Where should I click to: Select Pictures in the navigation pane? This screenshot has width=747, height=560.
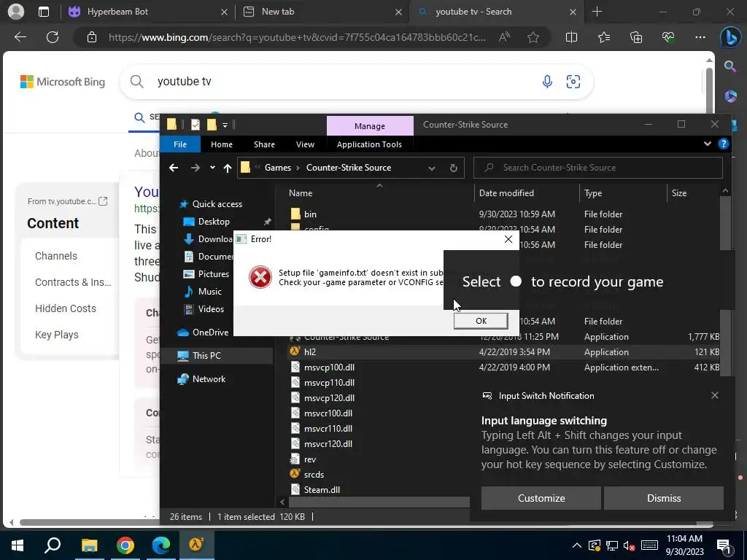(x=214, y=274)
